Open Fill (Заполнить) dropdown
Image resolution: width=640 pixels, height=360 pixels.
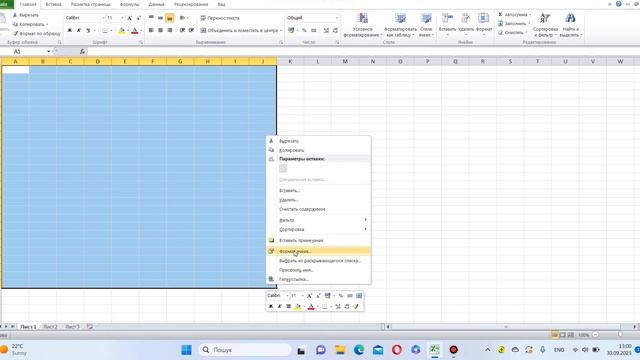pos(513,24)
